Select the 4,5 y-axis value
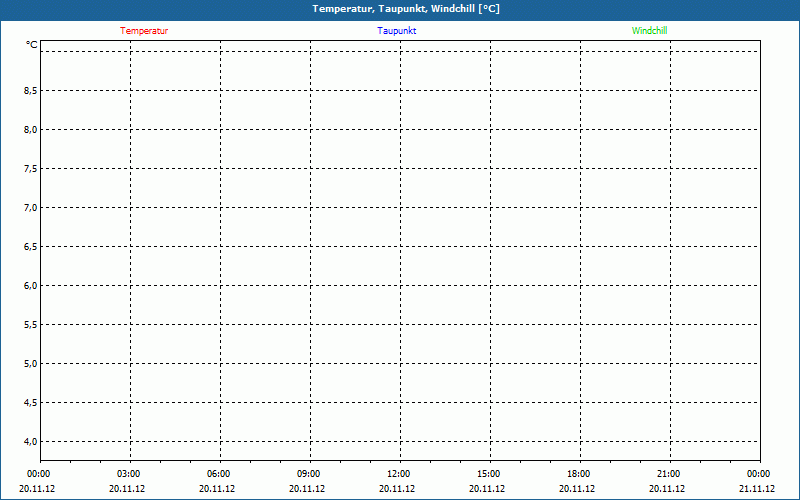This screenshot has height=500, width=800. coord(31,403)
